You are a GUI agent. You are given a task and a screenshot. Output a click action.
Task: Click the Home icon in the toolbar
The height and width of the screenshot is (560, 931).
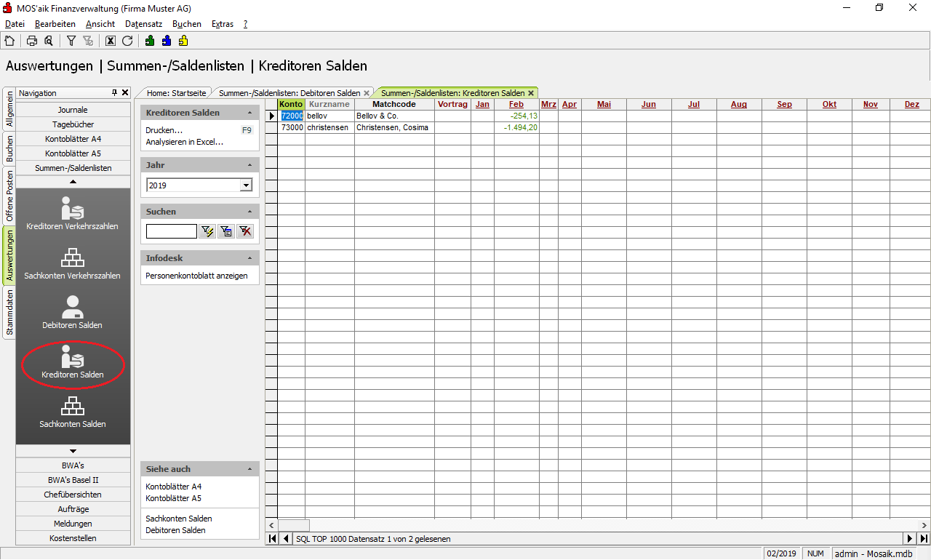(9, 41)
